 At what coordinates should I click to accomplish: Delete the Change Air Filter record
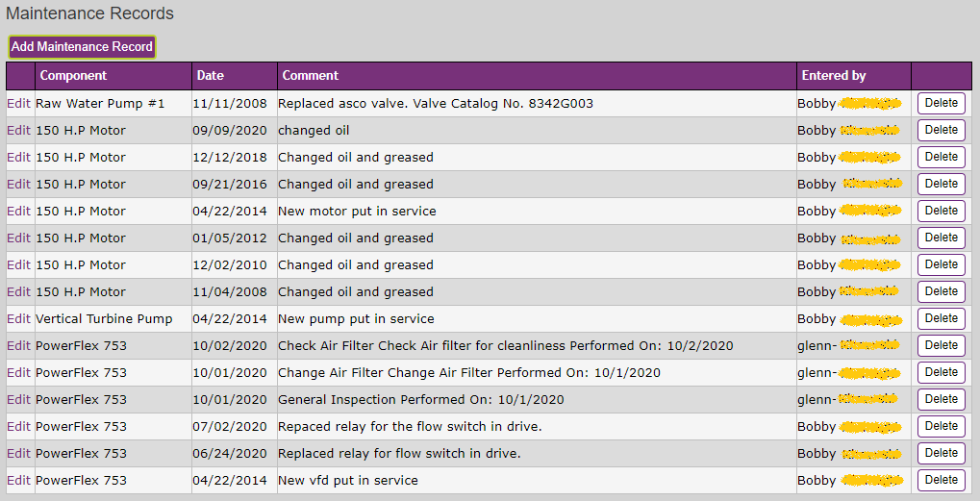tap(942, 372)
